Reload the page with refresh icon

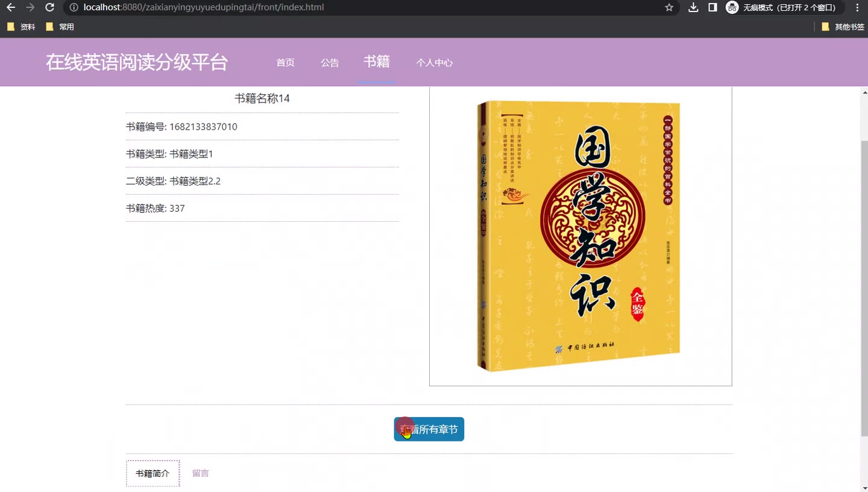[x=50, y=7]
